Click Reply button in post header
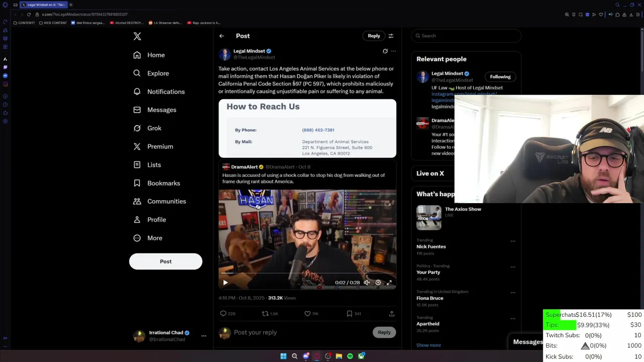Viewport: 644px width, 362px height. (374, 36)
